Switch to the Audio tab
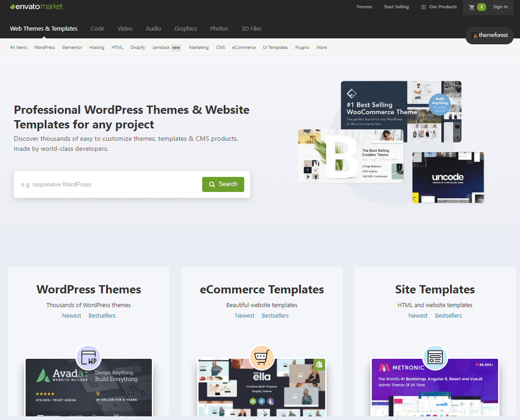Screen dimensions: 520x420 [x=154, y=28]
